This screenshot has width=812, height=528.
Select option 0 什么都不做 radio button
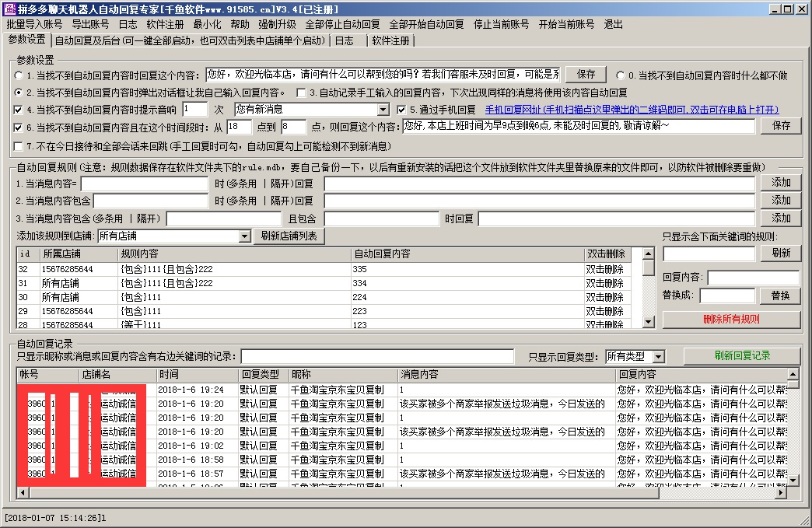[x=621, y=75]
